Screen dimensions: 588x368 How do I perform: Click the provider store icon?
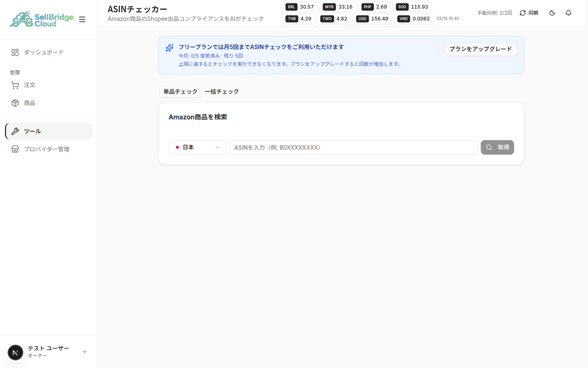pyautogui.click(x=15, y=149)
